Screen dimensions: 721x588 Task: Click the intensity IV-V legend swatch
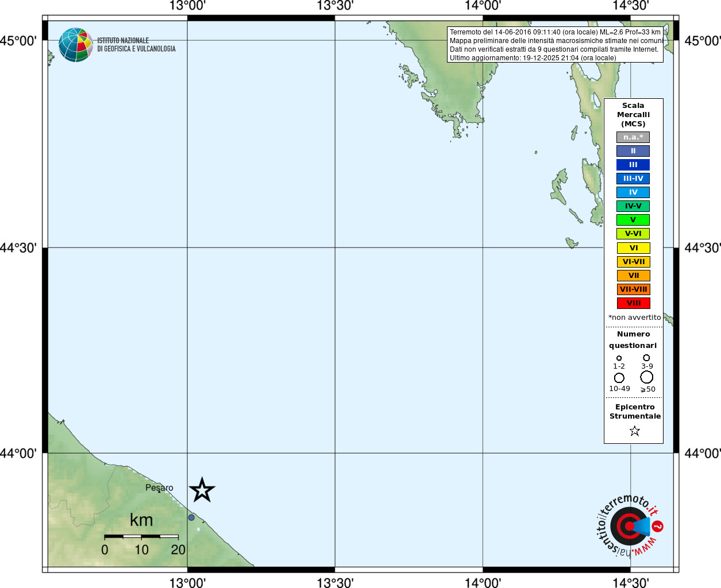pyautogui.click(x=633, y=206)
